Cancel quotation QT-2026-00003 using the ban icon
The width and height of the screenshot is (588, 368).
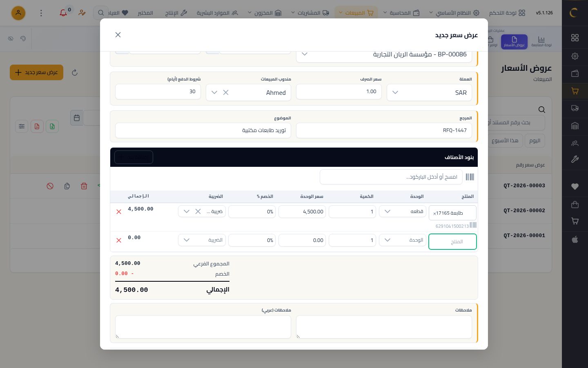tap(50, 186)
